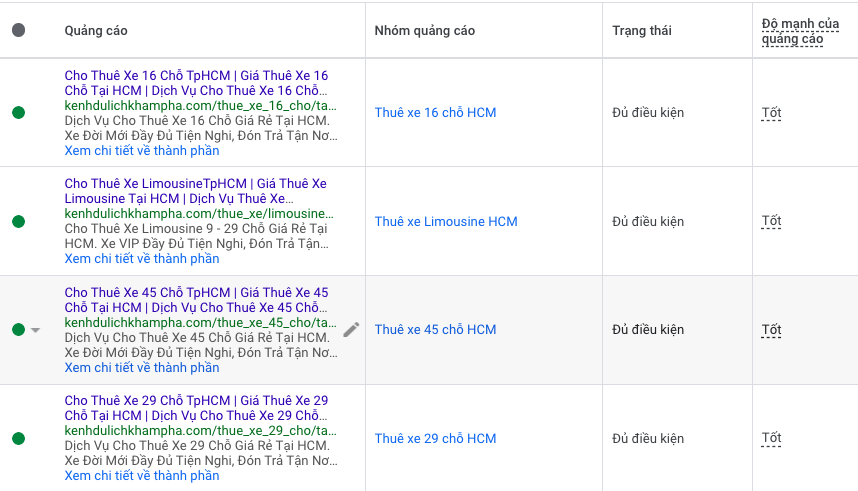Click green status dot for 16 Chỗ ad
Image resolution: width=858 pixels, height=491 pixels.
click(19, 113)
